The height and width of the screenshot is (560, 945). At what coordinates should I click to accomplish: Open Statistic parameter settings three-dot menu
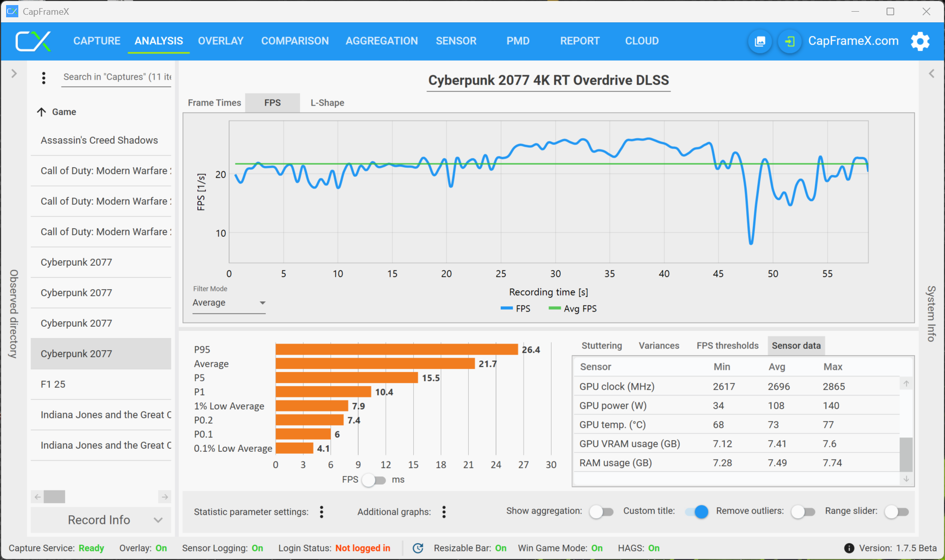[322, 512]
